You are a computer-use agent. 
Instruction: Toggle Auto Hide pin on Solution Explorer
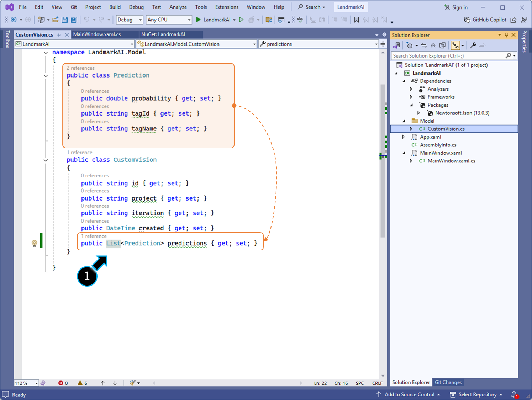(506, 35)
